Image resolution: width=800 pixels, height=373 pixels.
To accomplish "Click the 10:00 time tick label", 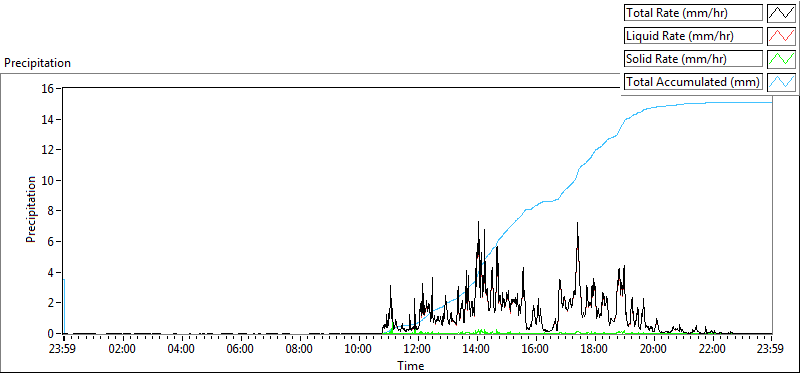I will tap(359, 350).
